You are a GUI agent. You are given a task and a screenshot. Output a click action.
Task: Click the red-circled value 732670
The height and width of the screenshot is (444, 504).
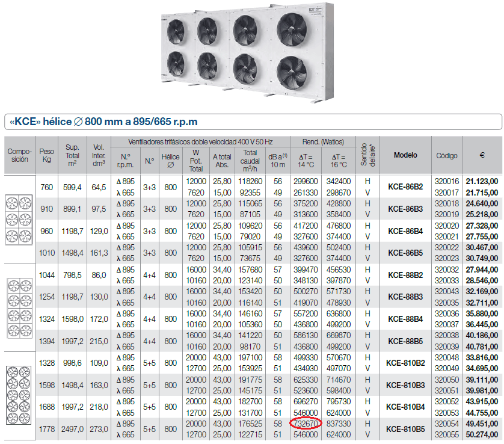point(306,424)
